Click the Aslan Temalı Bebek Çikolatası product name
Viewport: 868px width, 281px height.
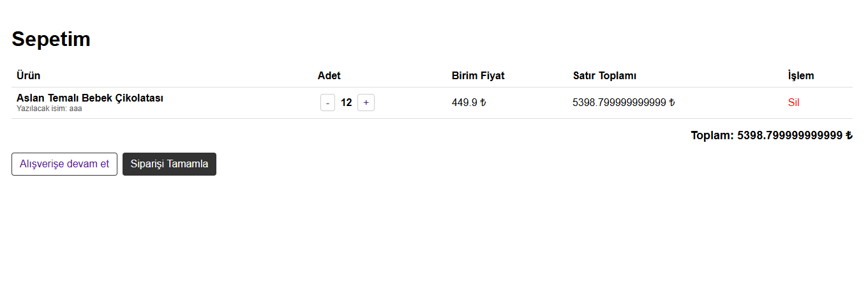click(90, 98)
